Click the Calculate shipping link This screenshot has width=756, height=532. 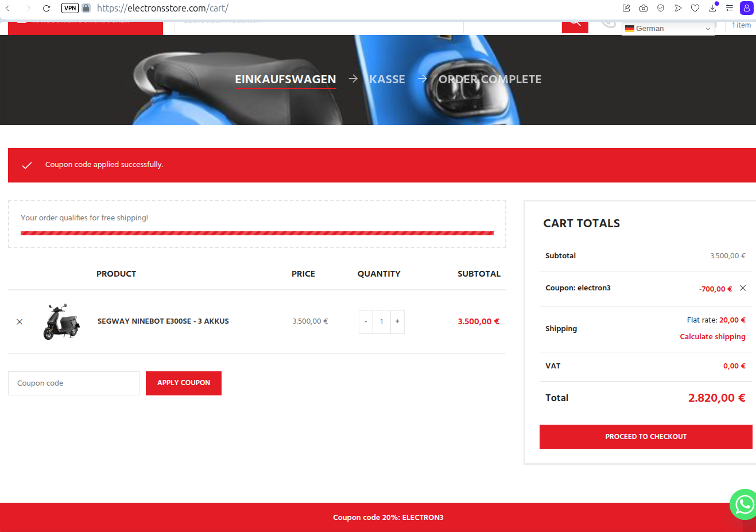712,337
